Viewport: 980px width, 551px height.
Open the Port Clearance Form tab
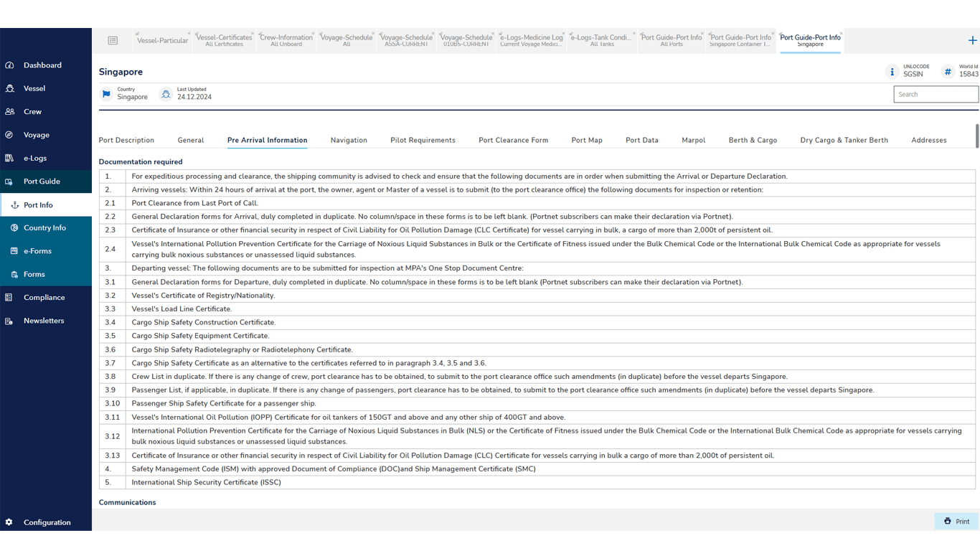(513, 140)
